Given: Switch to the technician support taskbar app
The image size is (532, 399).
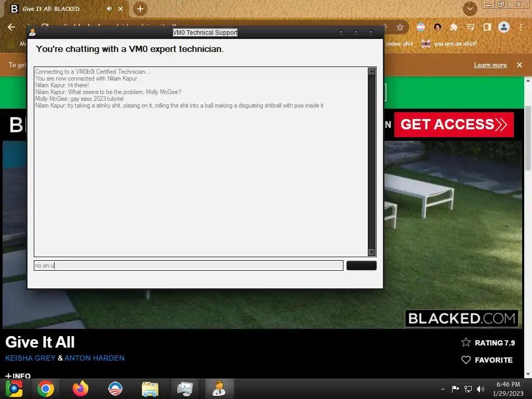Looking at the screenshot, I should [219, 389].
